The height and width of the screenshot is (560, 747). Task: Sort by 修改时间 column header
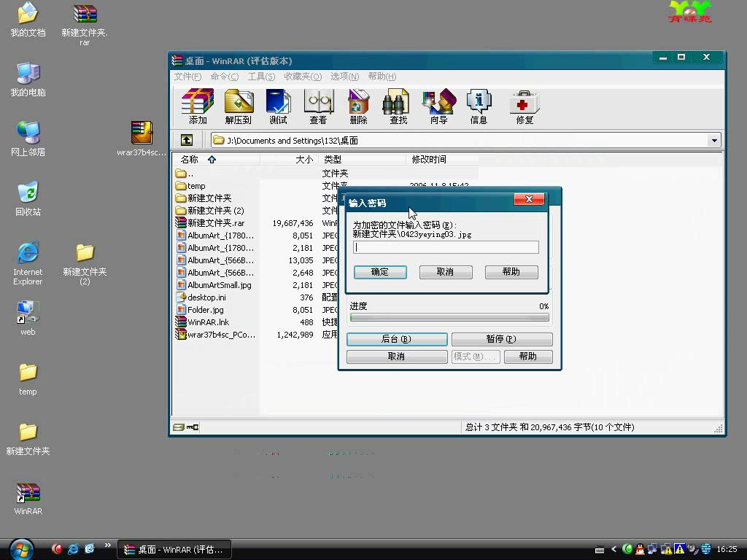(442, 160)
